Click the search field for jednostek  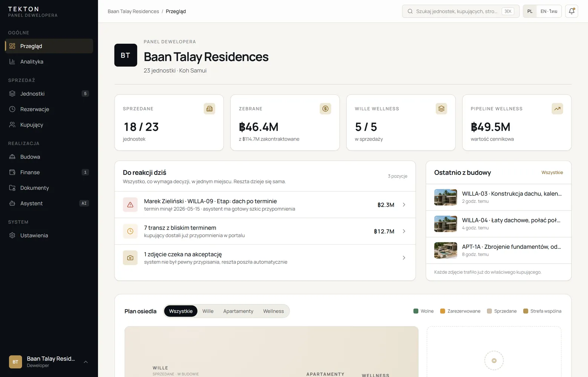(461, 11)
